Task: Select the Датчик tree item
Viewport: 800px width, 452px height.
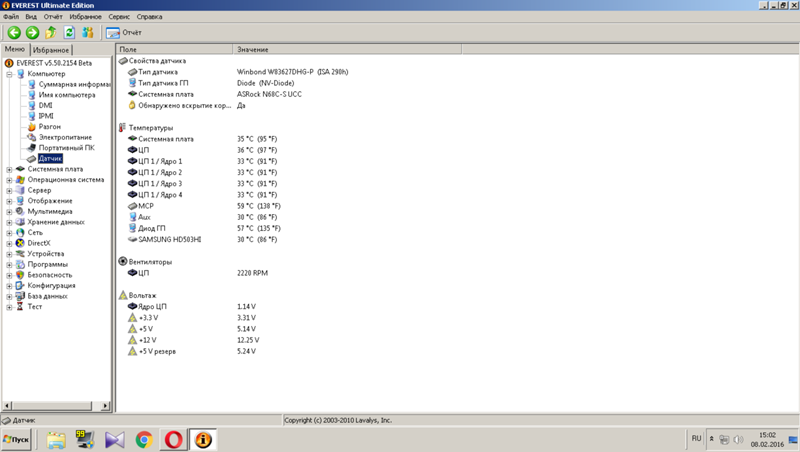Action: click(50, 159)
